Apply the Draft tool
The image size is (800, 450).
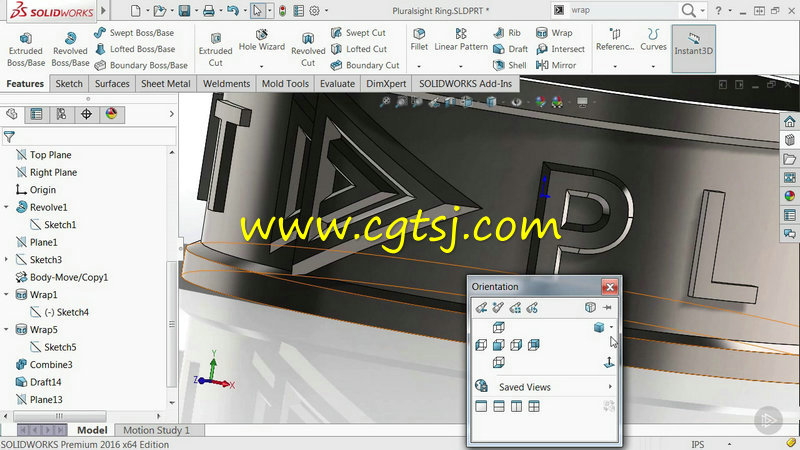(510, 49)
